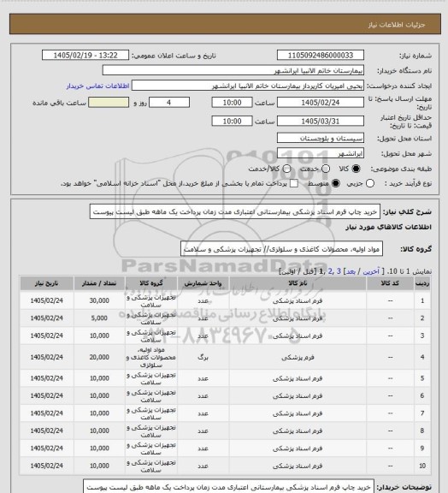Image resolution: width=448 pixels, height=493 pixels.
Task: Toggle the Islamic treasury payment checkbox
Action: pyautogui.click(x=294, y=183)
